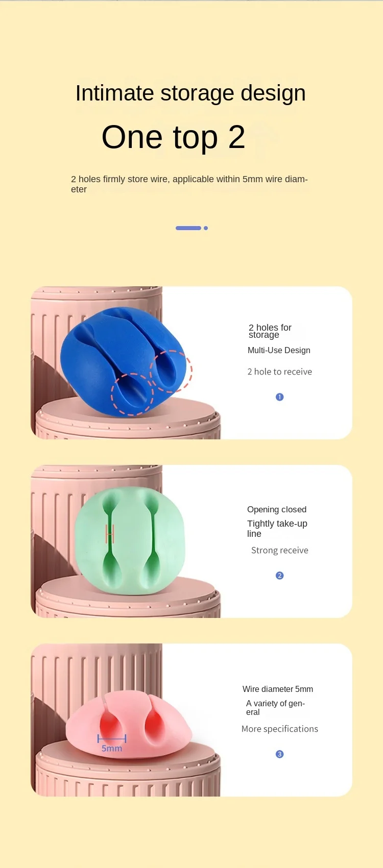Click the 'Strong receive' caption
The width and height of the screenshot is (383, 868).
click(280, 550)
